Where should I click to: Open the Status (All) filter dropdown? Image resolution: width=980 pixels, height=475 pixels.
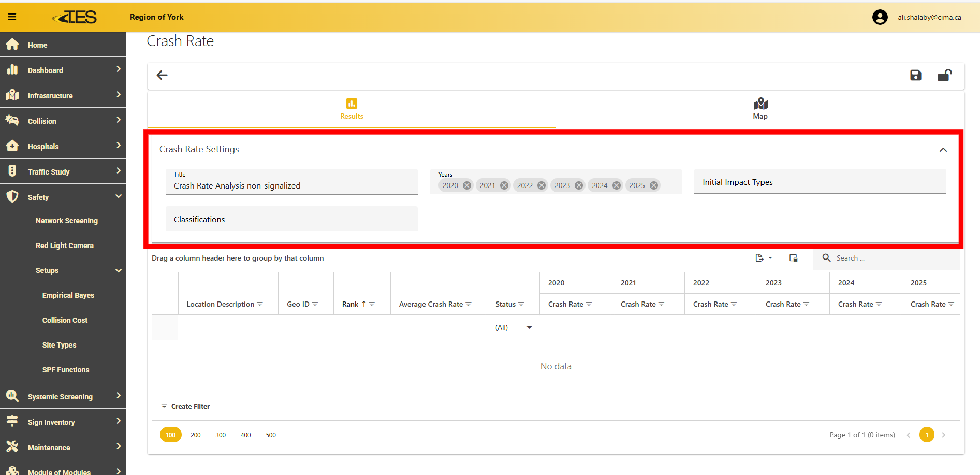pyautogui.click(x=529, y=327)
